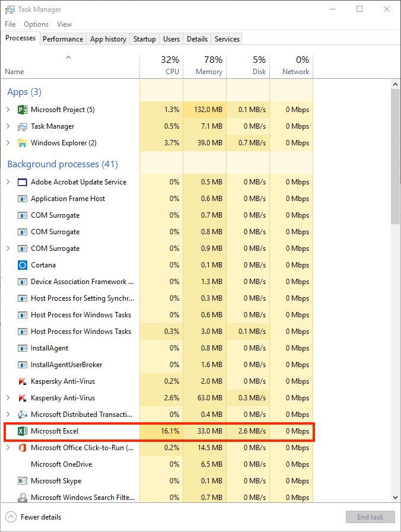Click Excel's 16.1% CPU value
Screen dimensions: 401x532
170,431
